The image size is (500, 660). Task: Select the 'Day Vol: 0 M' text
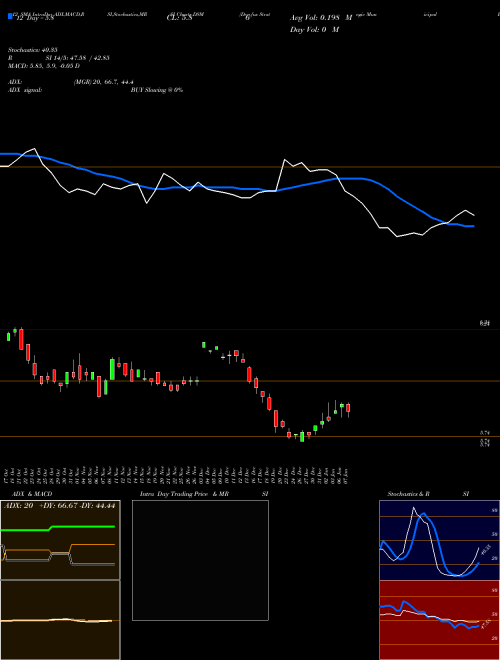point(314,29)
